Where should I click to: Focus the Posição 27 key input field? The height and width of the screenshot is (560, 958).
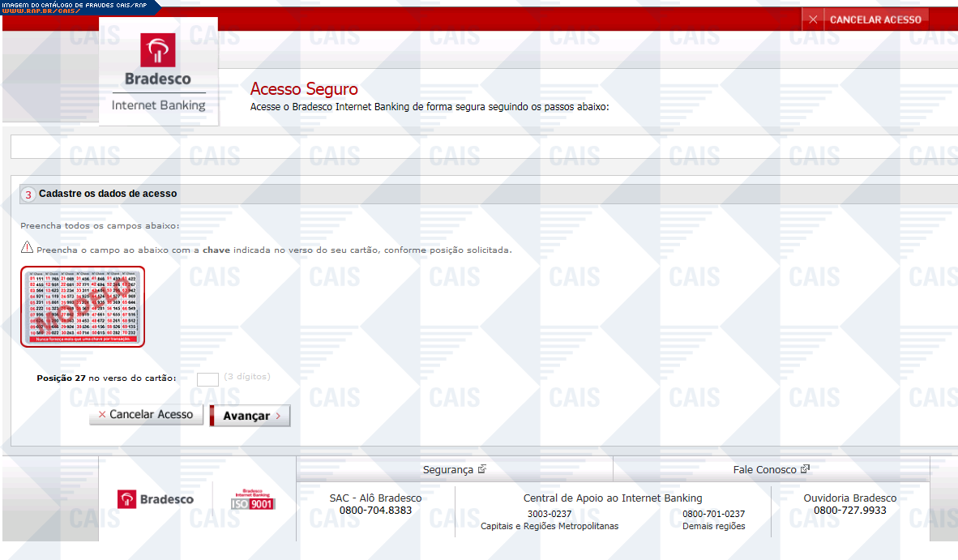click(x=208, y=378)
